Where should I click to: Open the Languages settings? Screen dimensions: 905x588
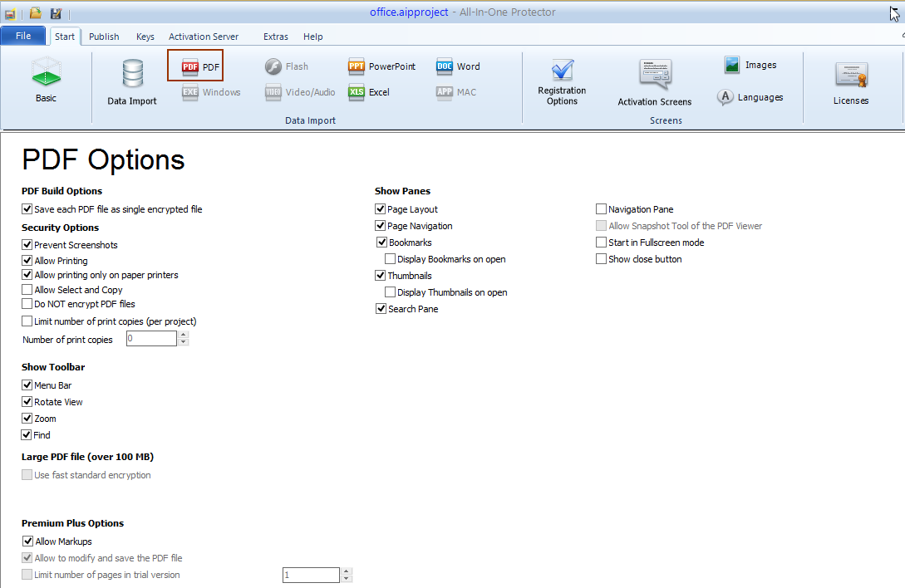pos(750,97)
